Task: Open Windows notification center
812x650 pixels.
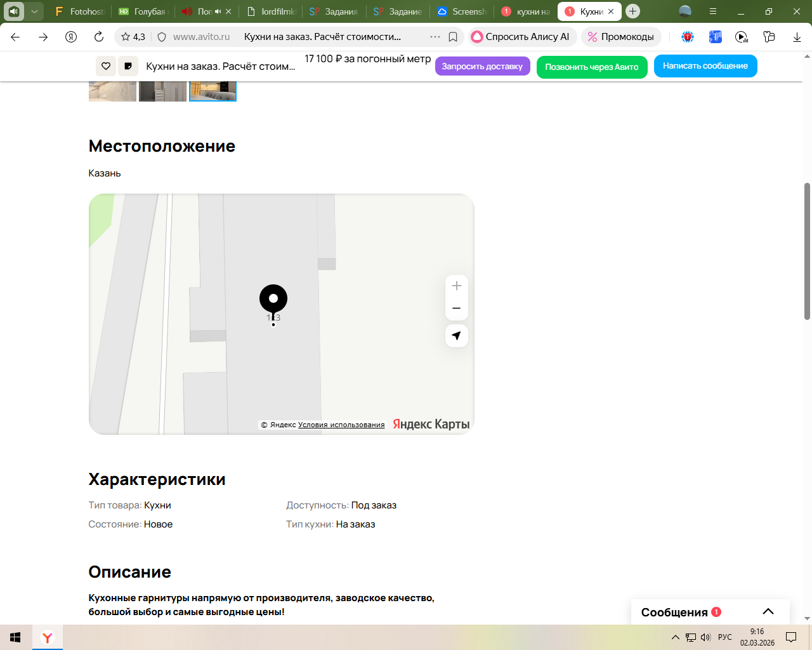Action: pos(791,637)
